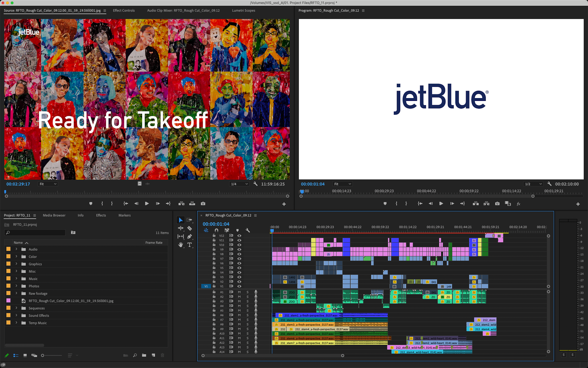Click Find magnifier in Project panel
Image resolution: width=588 pixels, height=368 pixels.
[135, 355]
